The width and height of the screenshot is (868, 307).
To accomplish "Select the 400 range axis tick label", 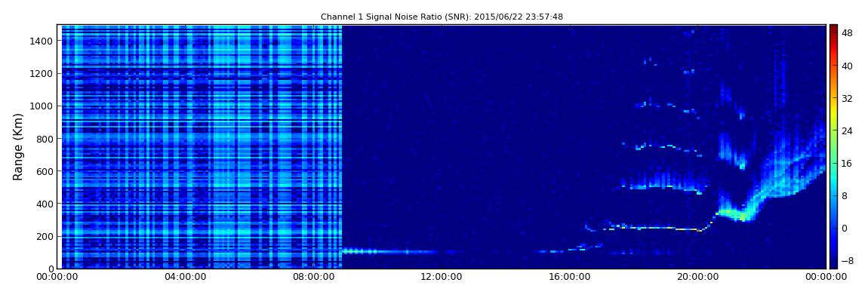I will point(45,204).
